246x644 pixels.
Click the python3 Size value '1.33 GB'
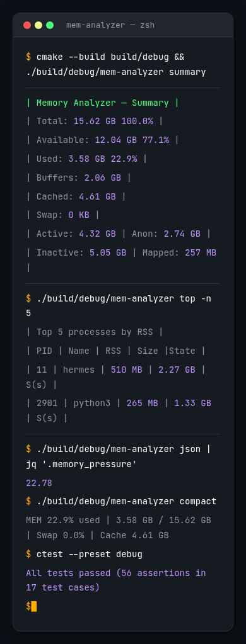(x=192, y=404)
